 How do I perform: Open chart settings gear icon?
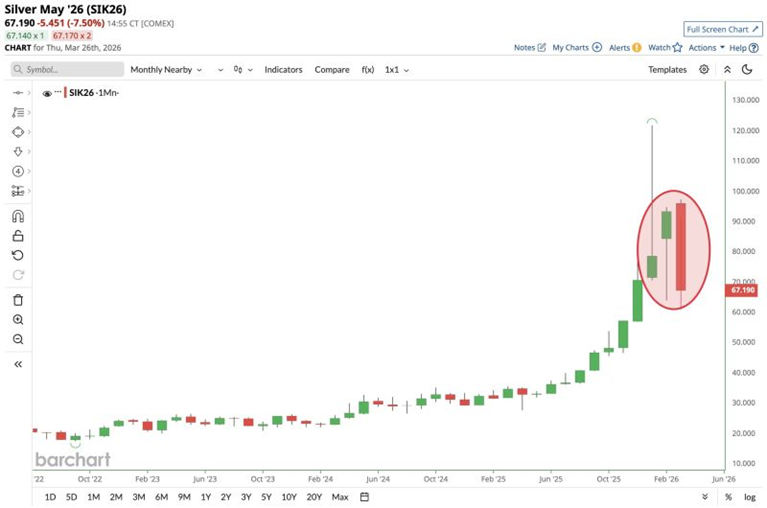(x=704, y=70)
